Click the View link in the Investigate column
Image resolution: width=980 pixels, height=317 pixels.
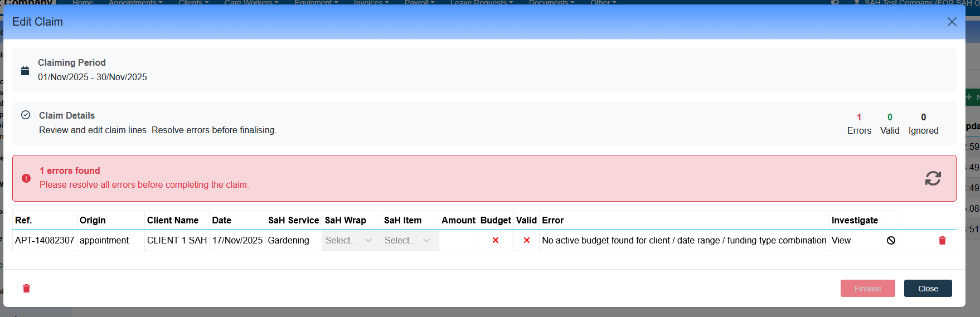pyautogui.click(x=841, y=241)
